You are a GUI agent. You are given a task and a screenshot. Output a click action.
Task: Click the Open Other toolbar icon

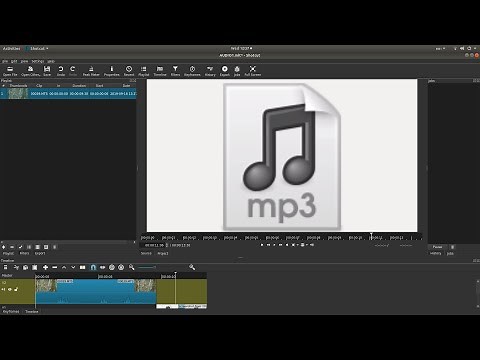click(30, 71)
